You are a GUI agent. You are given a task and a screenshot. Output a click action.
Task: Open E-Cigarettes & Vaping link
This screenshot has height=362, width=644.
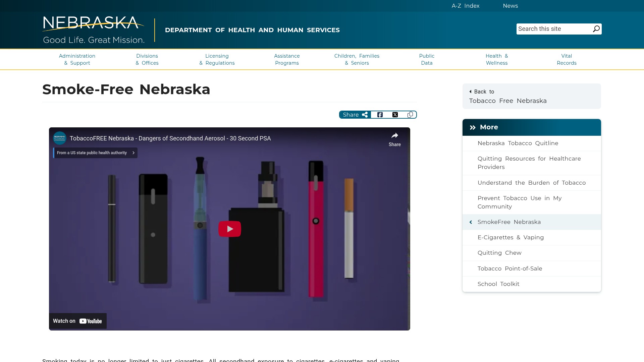point(532,238)
